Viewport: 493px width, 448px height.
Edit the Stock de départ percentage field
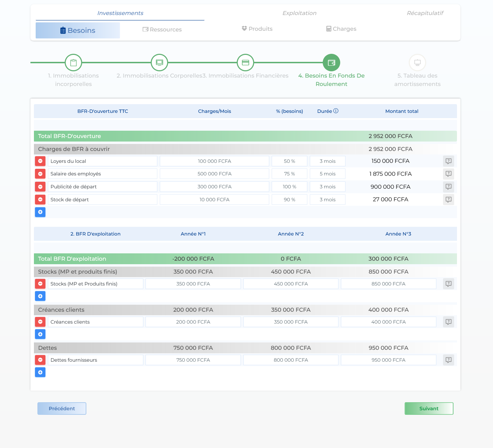(x=290, y=200)
